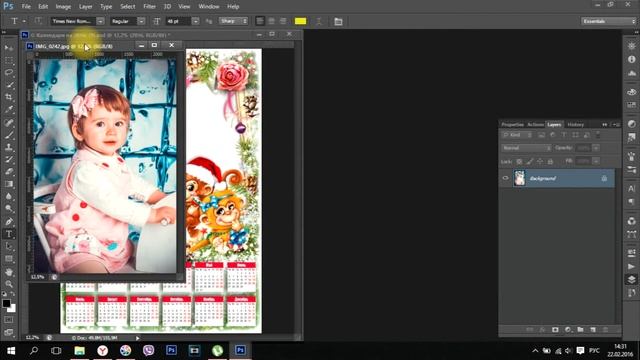Select the Rectangular Marquee tool
The width and height of the screenshot is (640, 360).
9,60
